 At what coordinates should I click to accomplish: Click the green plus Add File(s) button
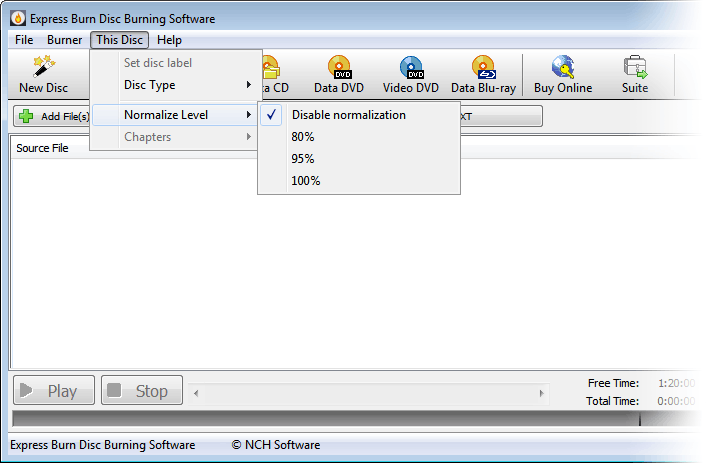click(x=54, y=116)
